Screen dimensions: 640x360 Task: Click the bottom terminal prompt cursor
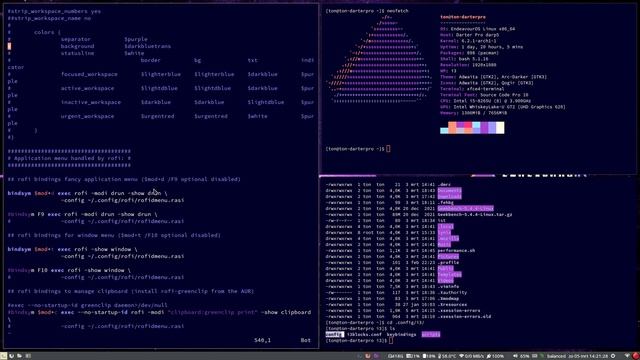(x=391, y=340)
